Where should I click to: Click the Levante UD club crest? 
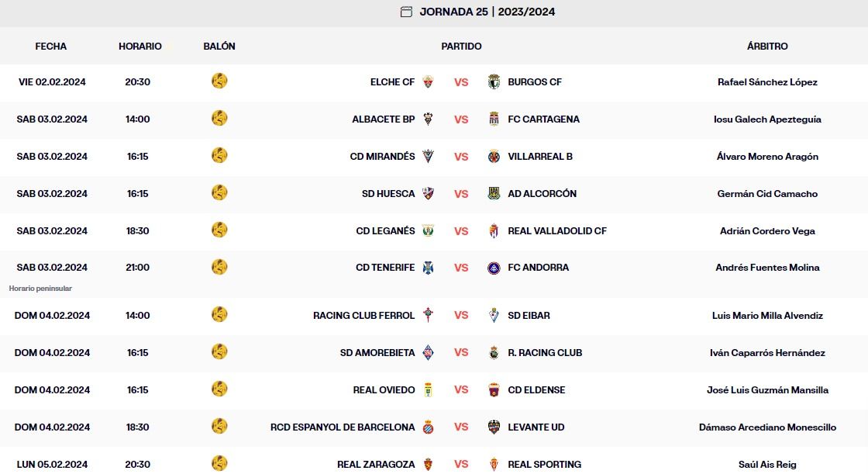pos(494,427)
